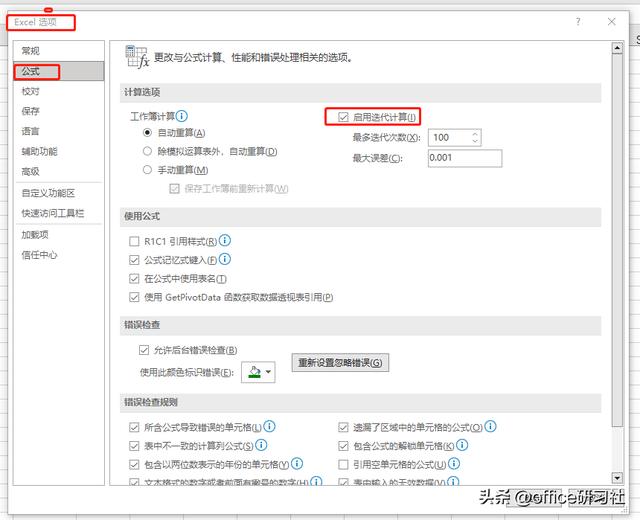Image resolution: width=640 pixels, height=520 pixels.
Task: Click the 最大误差 input field
Action: coord(465,158)
